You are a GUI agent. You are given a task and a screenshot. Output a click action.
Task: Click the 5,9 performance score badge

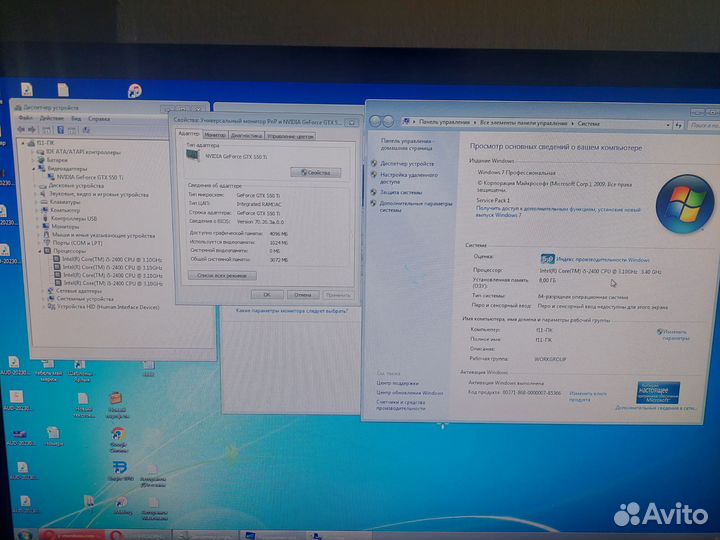click(x=547, y=259)
